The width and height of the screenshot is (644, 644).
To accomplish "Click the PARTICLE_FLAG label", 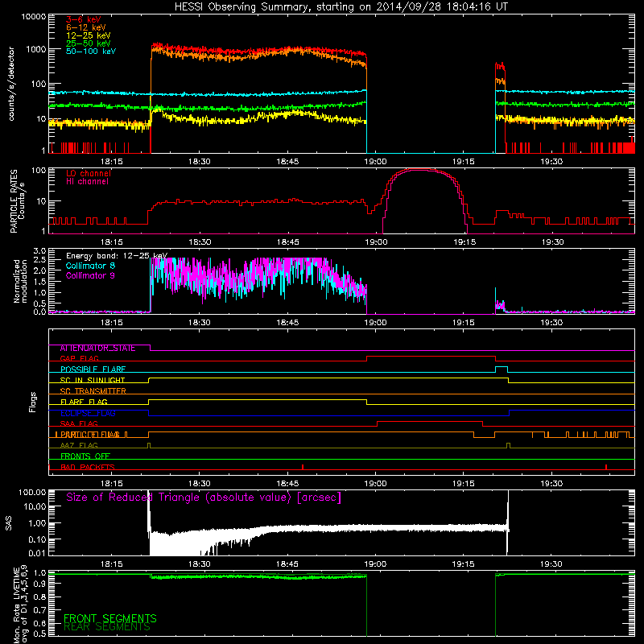I will click(90, 435).
